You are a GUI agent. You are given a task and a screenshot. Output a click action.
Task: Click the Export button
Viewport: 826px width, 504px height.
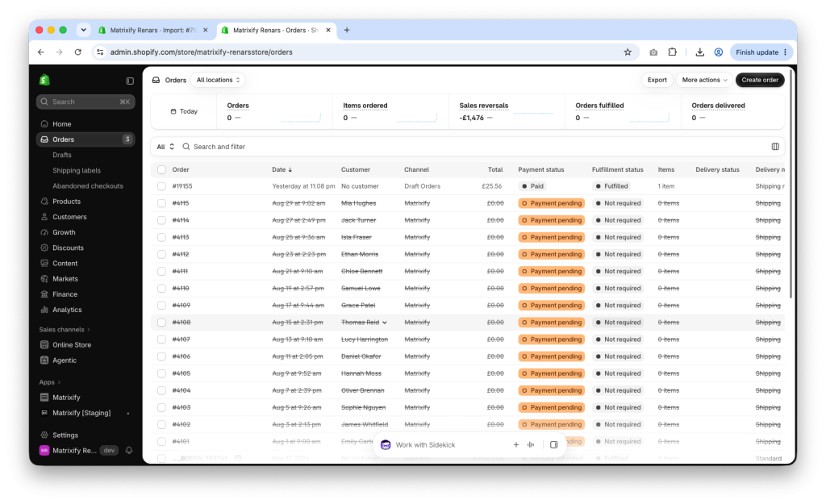click(x=657, y=80)
